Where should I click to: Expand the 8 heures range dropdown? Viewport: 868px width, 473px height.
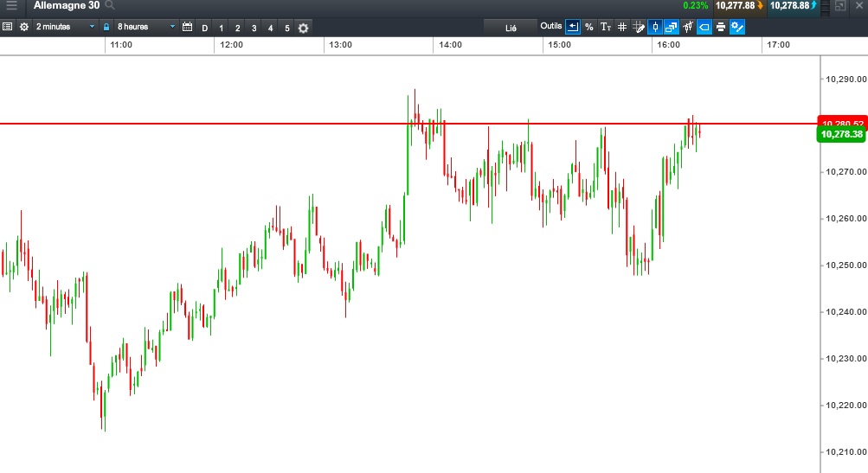(x=146, y=27)
